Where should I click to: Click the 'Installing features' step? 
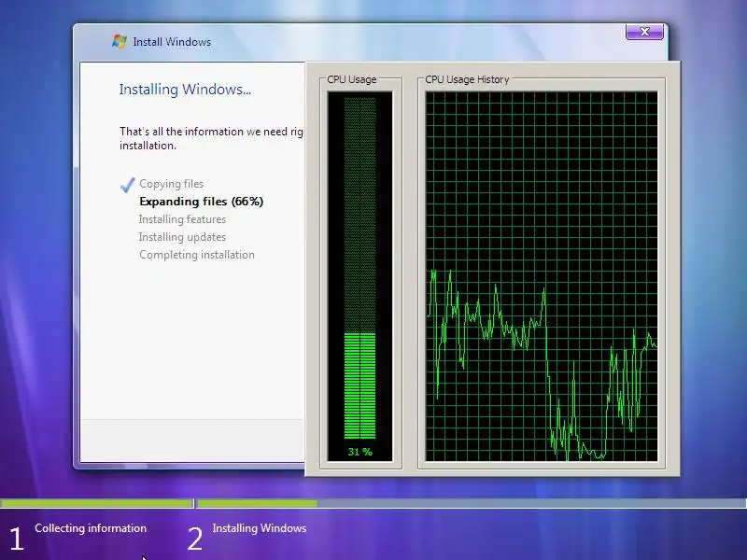click(182, 219)
